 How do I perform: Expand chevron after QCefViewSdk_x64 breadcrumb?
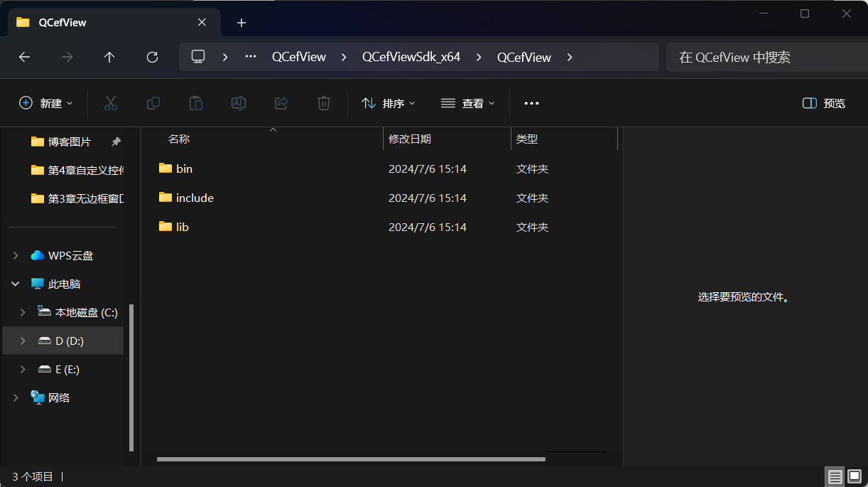click(x=479, y=57)
